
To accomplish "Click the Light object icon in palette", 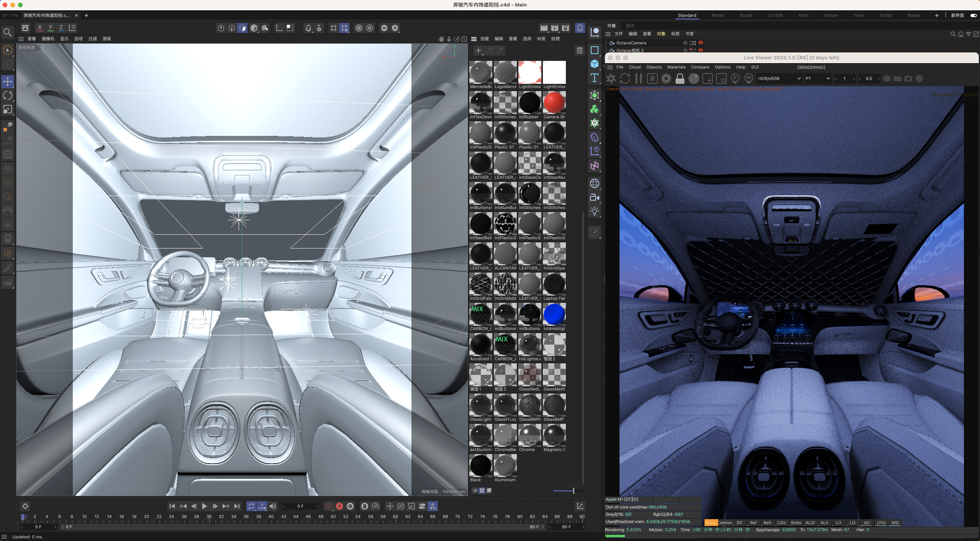I will coord(595,211).
